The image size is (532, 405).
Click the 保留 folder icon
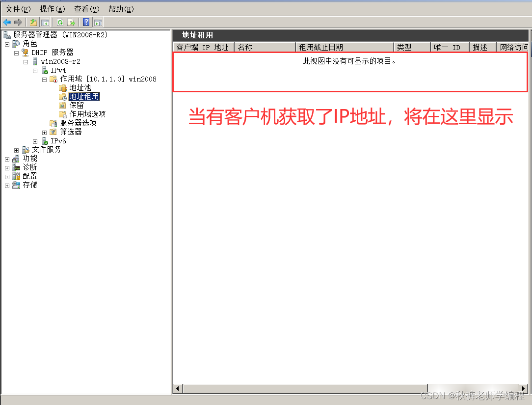(63, 106)
